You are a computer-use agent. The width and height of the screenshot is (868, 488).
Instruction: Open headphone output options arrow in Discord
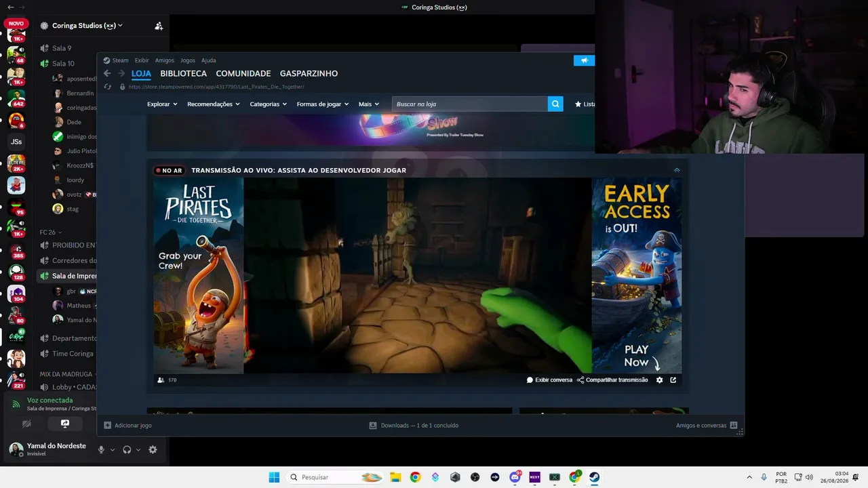(x=138, y=450)
